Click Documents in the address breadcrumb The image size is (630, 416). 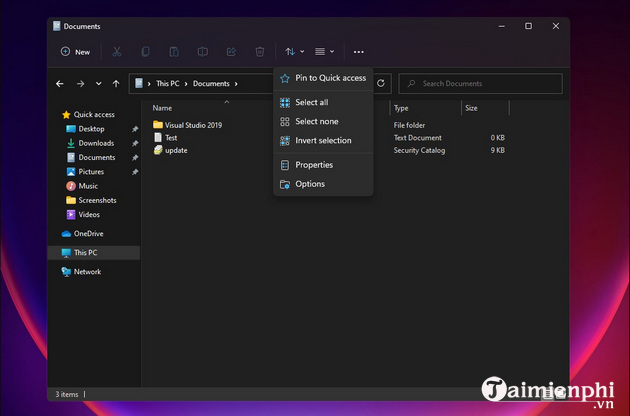point(211,84)
